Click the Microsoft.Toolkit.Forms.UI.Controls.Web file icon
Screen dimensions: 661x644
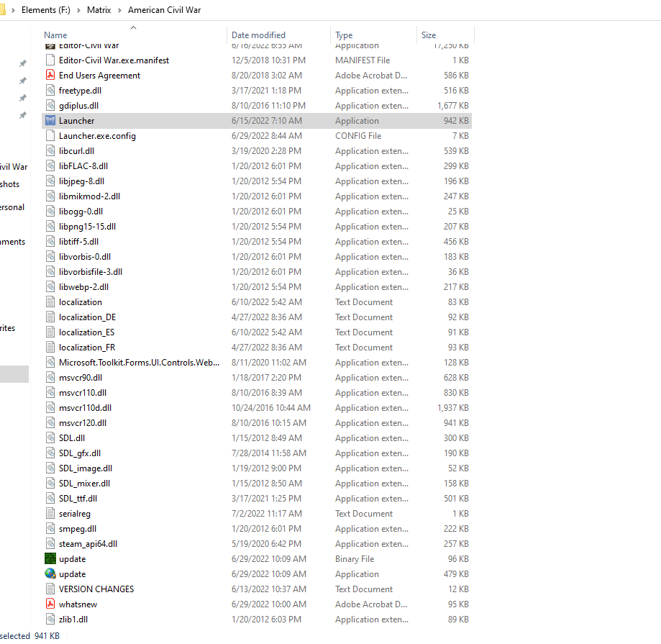click(x=50, y=362)
